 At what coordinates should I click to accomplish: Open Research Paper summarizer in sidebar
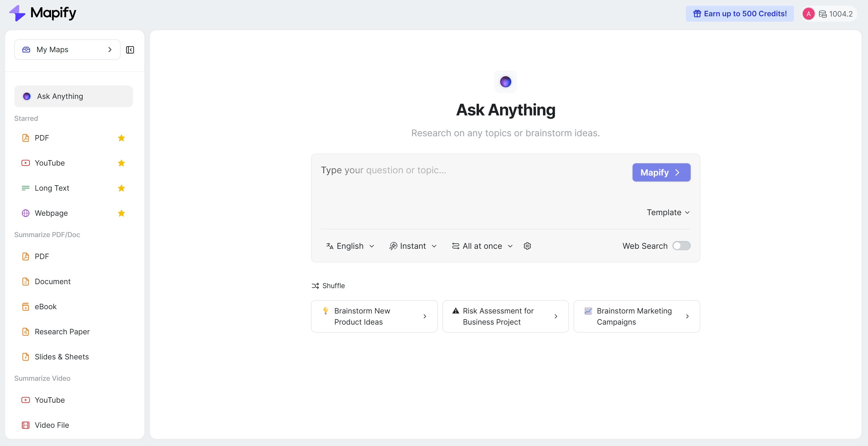tap(62, 331)
